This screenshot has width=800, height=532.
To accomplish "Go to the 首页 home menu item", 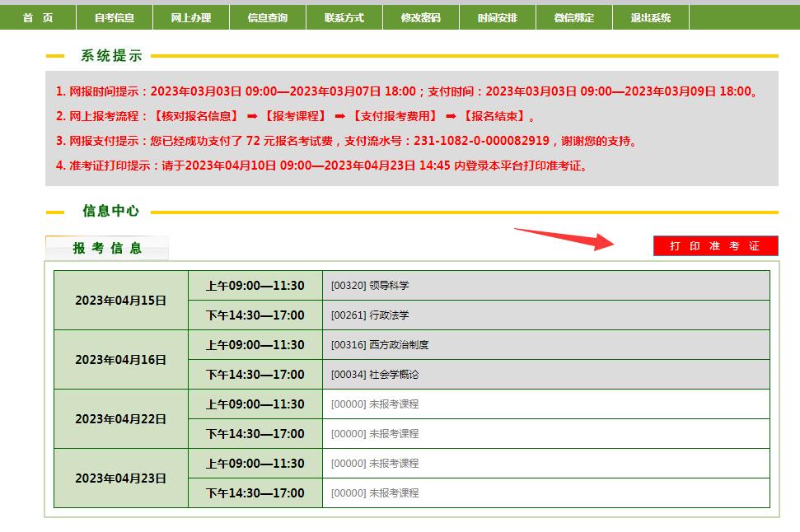I will (38, 17).
